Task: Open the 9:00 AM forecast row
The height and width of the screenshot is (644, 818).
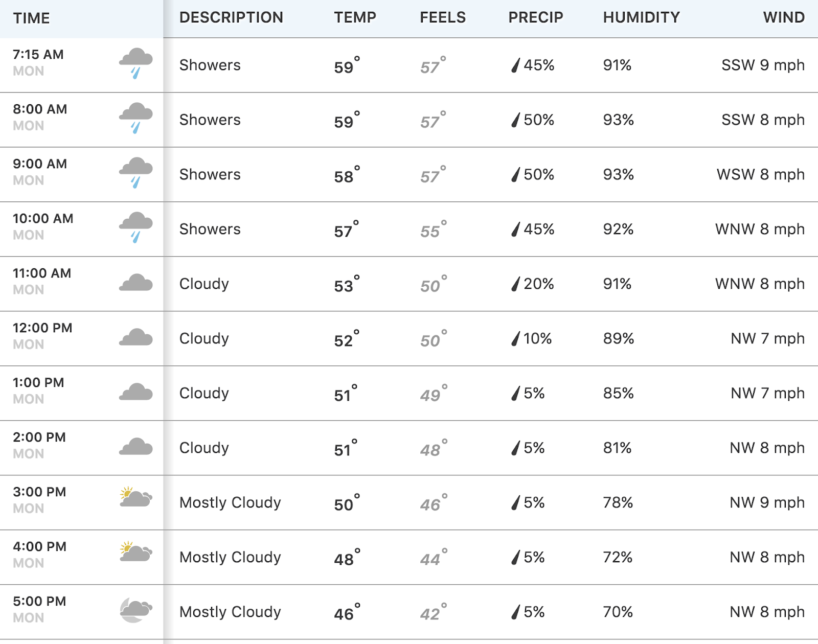Action: tap(409, 174)
